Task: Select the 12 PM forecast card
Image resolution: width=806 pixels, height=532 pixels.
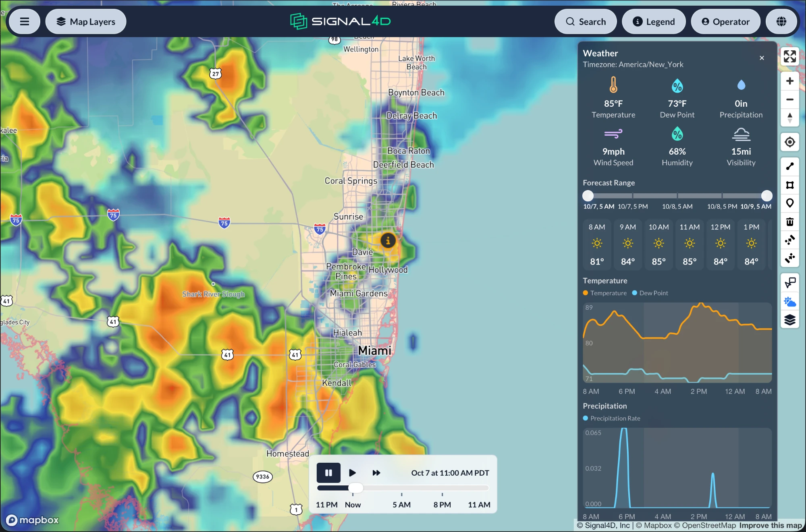Action: click(x=721, y=244)
